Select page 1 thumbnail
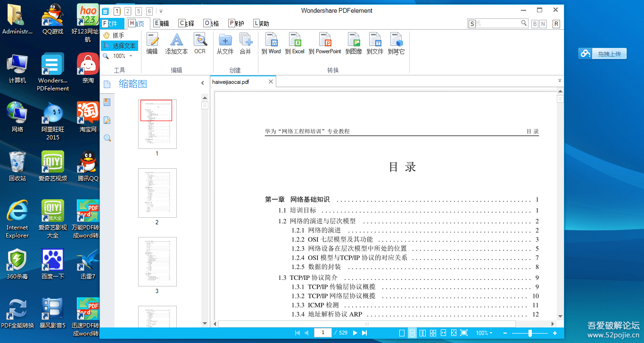644x343 pixels. pyautogui.click(x=157, y=124)
